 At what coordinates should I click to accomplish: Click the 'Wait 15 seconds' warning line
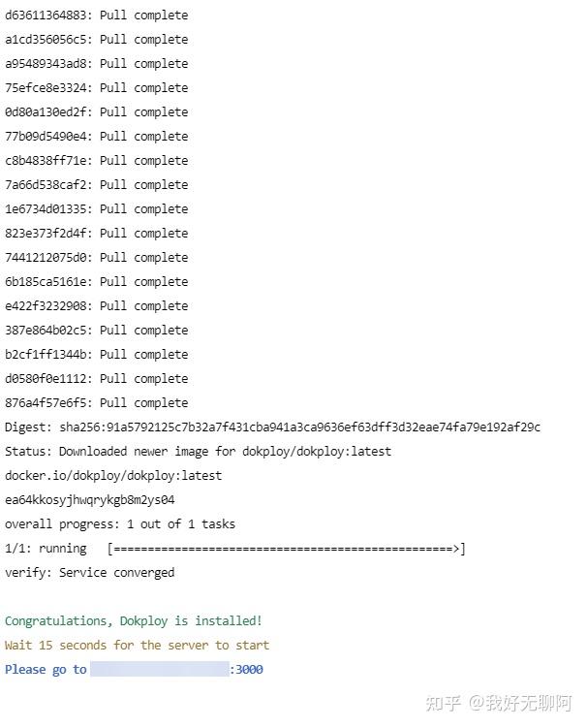pos(137,646)
